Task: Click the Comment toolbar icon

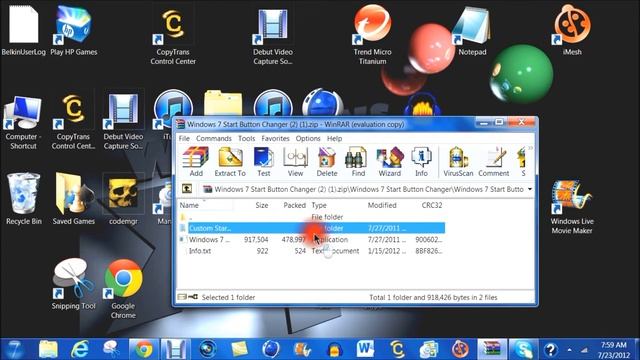Action: 493,162
